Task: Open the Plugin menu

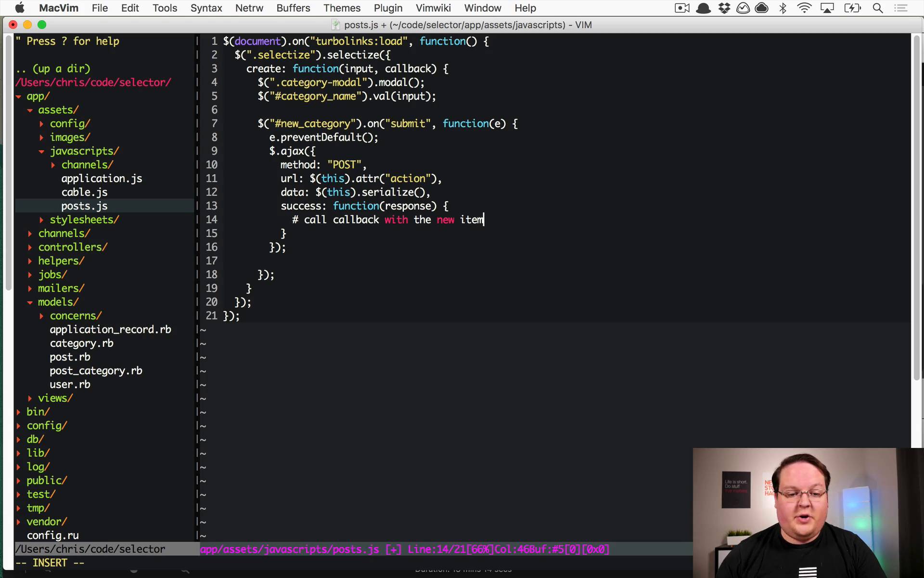Action: [x=388, y=8]
